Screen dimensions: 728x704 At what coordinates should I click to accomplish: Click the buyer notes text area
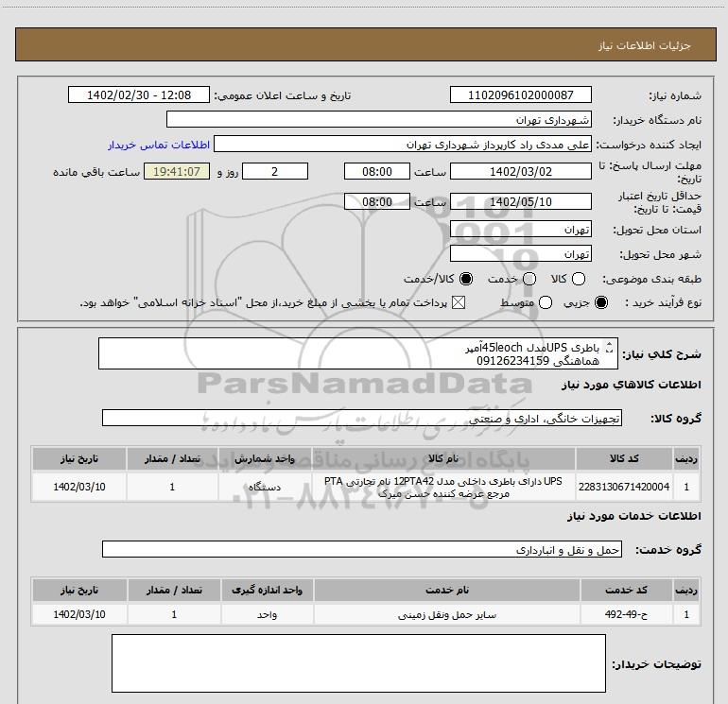[358, 663]
